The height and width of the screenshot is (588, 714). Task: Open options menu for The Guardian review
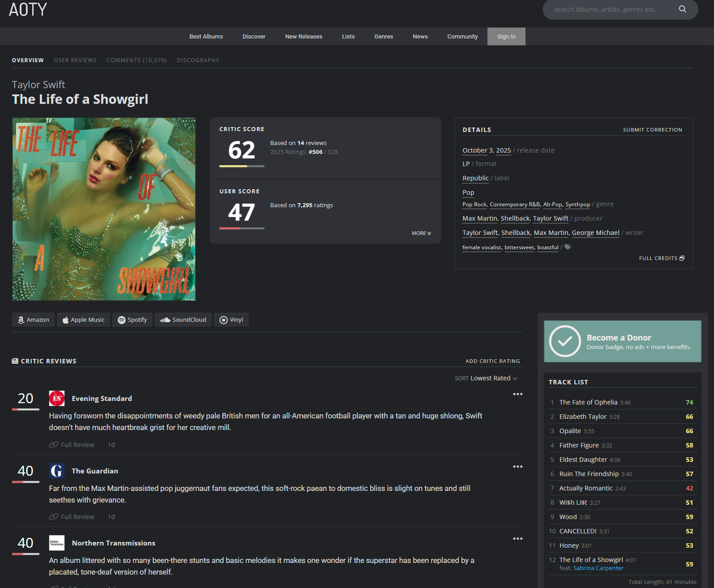point(518,467)
